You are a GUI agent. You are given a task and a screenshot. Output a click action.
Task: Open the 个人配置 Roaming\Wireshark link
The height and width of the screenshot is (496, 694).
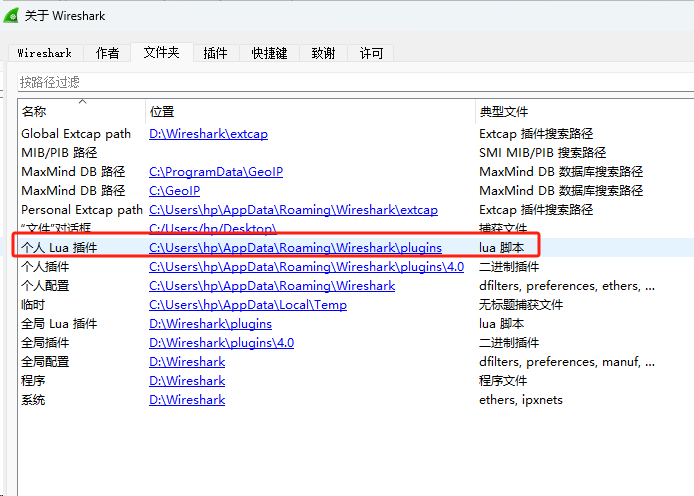(272, 286)
